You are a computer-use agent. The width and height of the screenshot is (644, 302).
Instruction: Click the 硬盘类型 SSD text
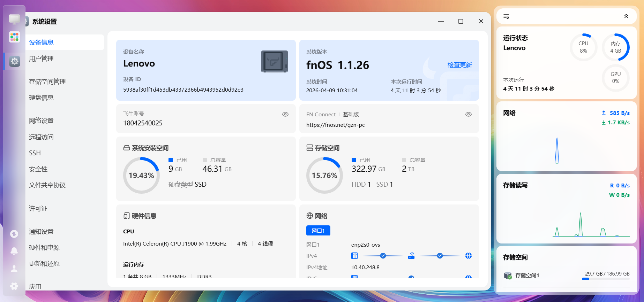187,185
